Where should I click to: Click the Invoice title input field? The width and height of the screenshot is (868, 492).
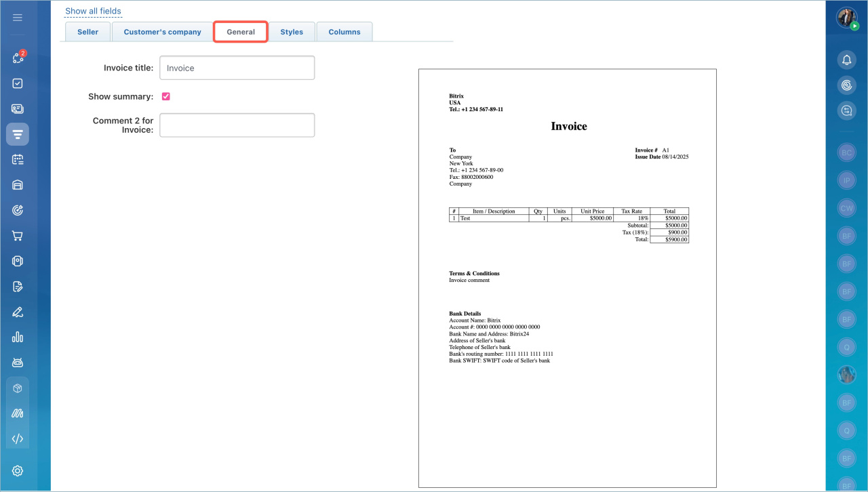point(237,68)
